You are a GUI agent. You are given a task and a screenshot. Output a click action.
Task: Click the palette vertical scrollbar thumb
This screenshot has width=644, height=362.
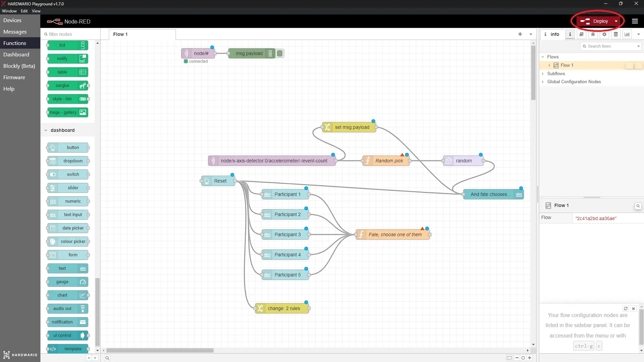(x=97, y=312)
